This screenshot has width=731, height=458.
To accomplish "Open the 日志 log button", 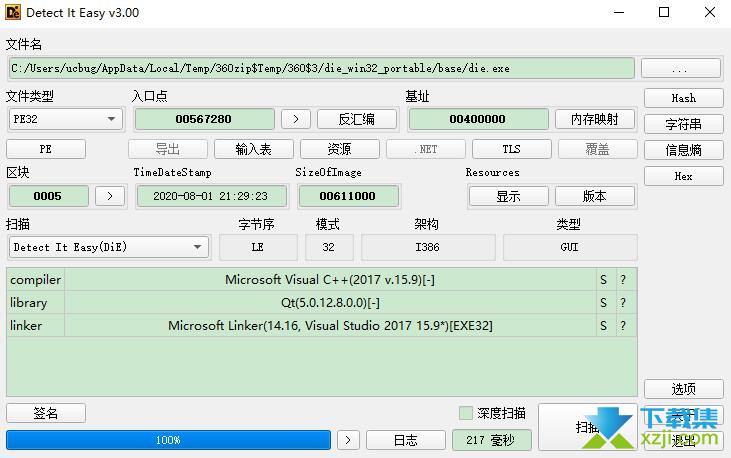I will click(406, 440).
